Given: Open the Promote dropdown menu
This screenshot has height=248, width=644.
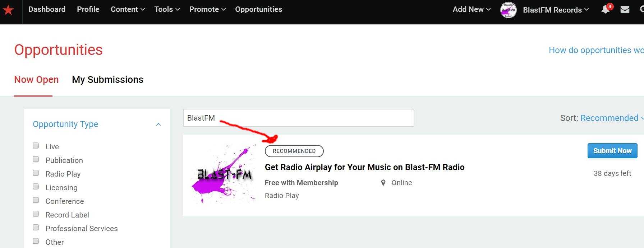Looking at the screenshot, I should (x=207, y=9).
